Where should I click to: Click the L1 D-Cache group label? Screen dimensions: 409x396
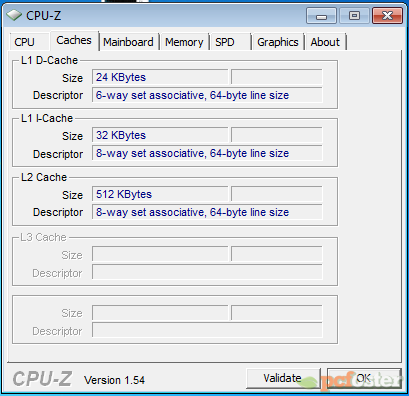pos(49,60)
